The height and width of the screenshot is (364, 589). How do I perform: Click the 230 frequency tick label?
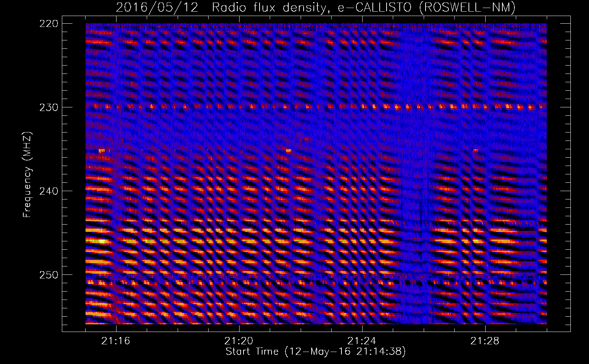tap(48, 107)
